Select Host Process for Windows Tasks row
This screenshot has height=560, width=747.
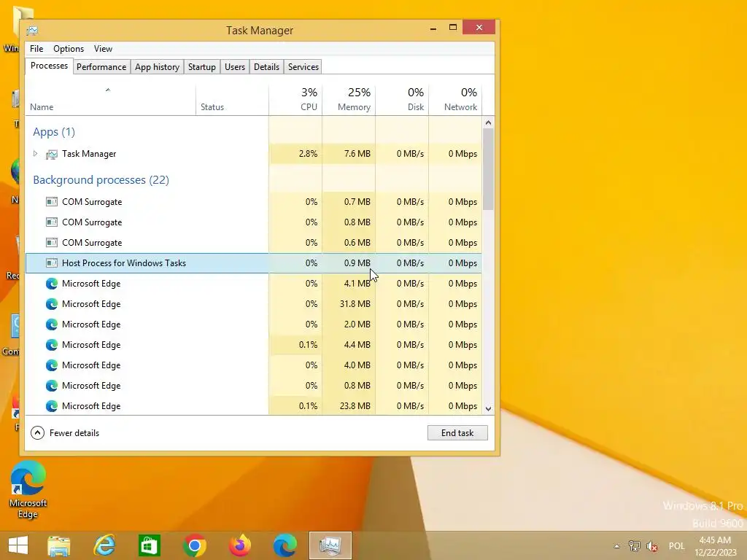click(x=253, y=262)
